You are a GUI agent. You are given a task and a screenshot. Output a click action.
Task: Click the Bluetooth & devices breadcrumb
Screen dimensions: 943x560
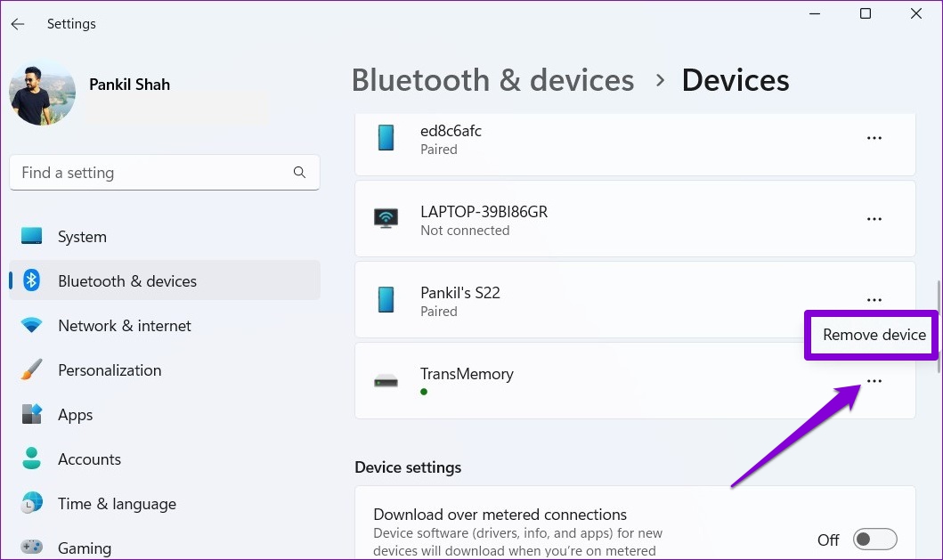pyautogui.click(x=492, y=80)
